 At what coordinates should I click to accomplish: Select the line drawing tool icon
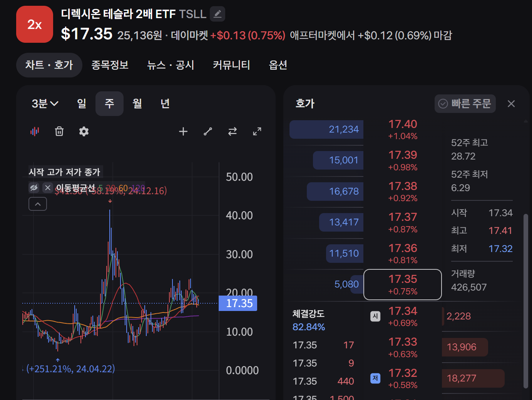[x=208, y=131]
